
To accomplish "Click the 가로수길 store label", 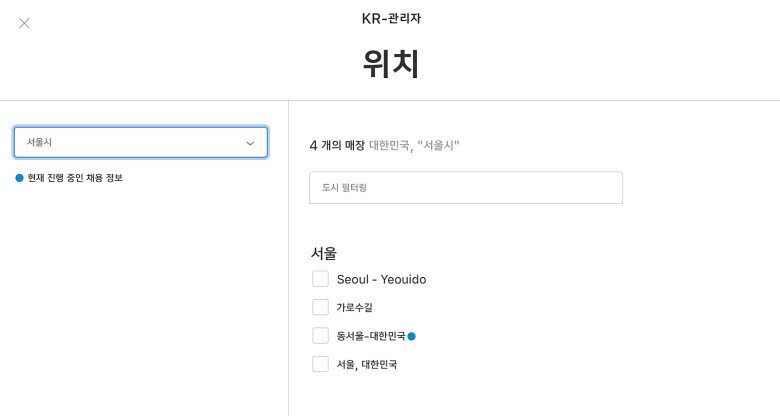I will 355,307.
